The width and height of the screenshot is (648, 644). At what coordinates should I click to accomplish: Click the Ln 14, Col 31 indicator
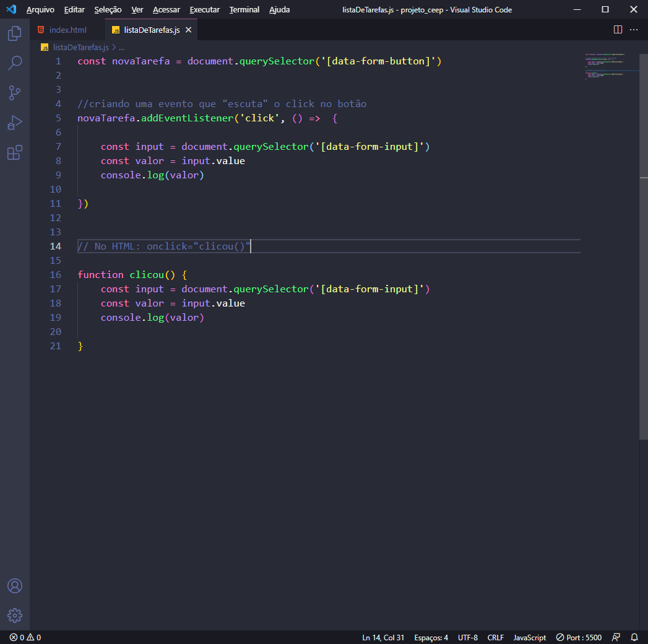(383, 637)
